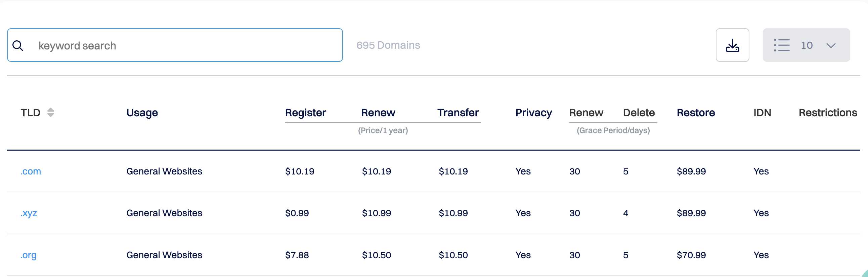Click the Privacy column header

533,113
